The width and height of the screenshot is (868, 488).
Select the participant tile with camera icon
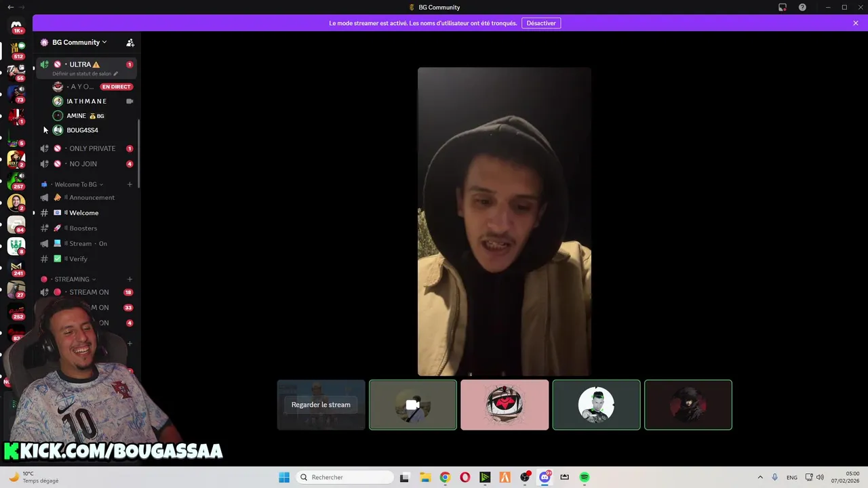tap(413, 405)
